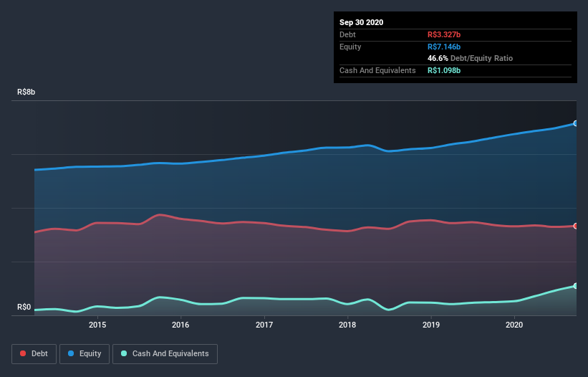Click the Debt line endpoint marker
588x377 pixels.
pos(576,226)
